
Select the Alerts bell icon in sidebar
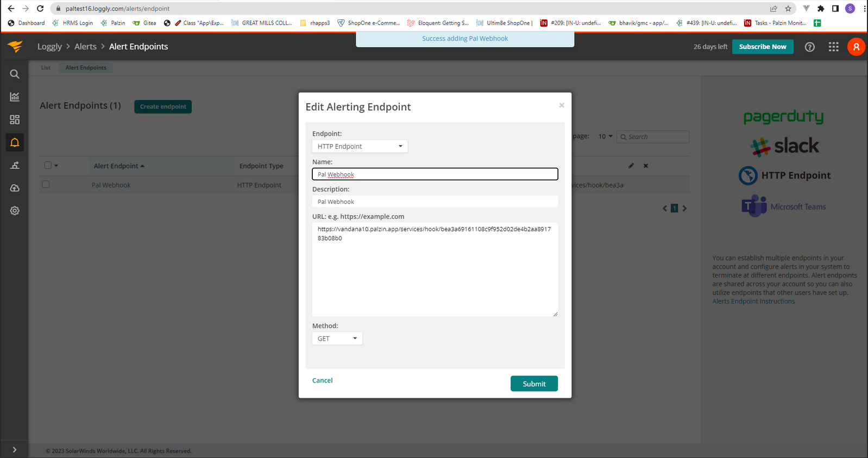15,142
